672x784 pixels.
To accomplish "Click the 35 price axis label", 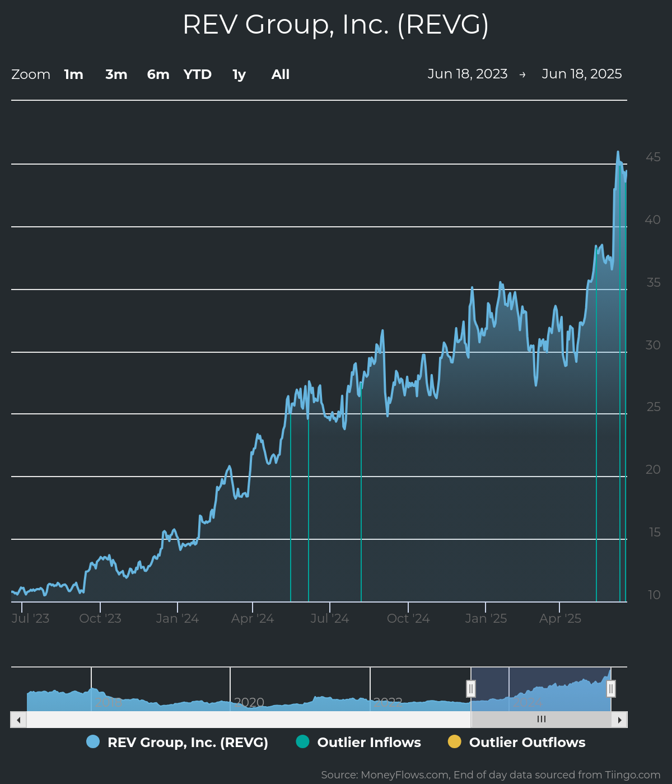I will coord(653,282).
